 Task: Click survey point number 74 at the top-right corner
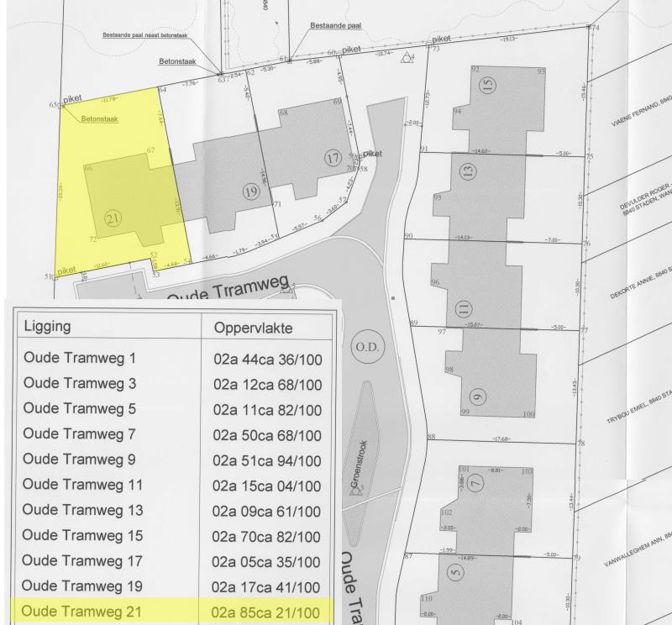596,28
